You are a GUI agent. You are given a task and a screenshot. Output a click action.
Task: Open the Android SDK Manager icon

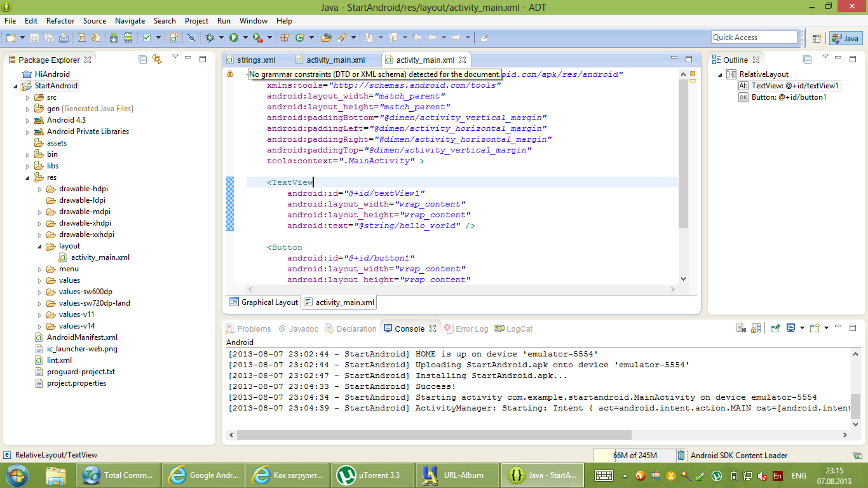pyautogui.click(x=114, y=37)
